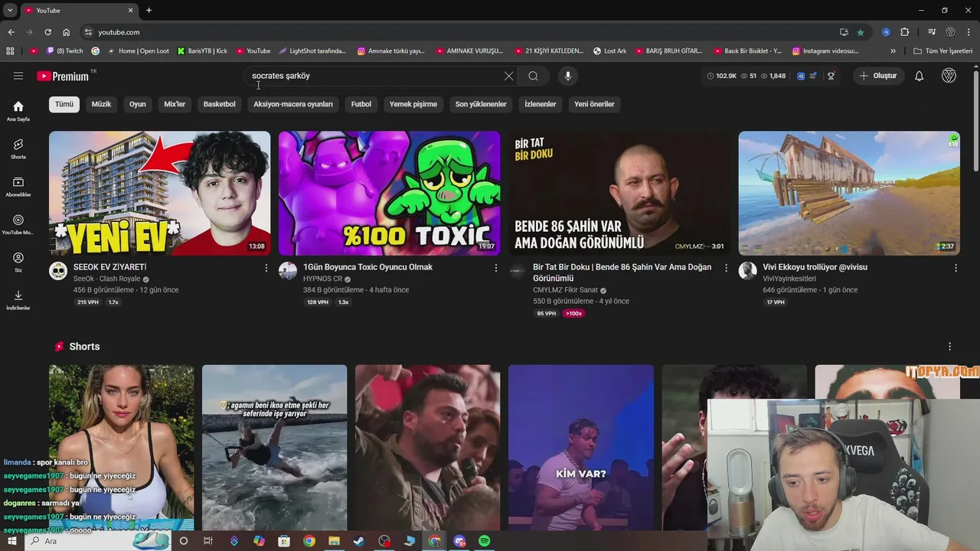Click the bookmark star in address bar

pos(861,32)
